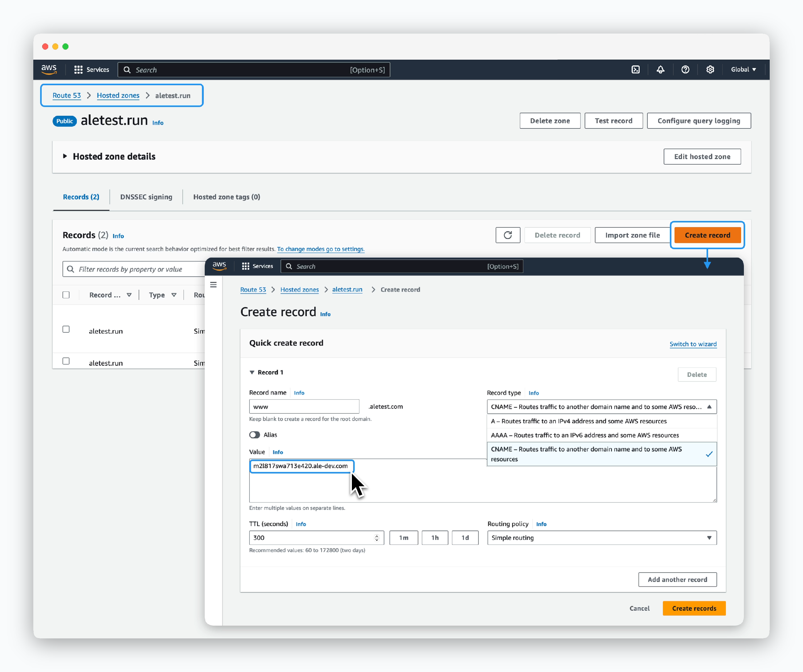Screen dimensions: 803x672
Task: Open the settings gear in the top bar
Action: (x=710, y=70)
